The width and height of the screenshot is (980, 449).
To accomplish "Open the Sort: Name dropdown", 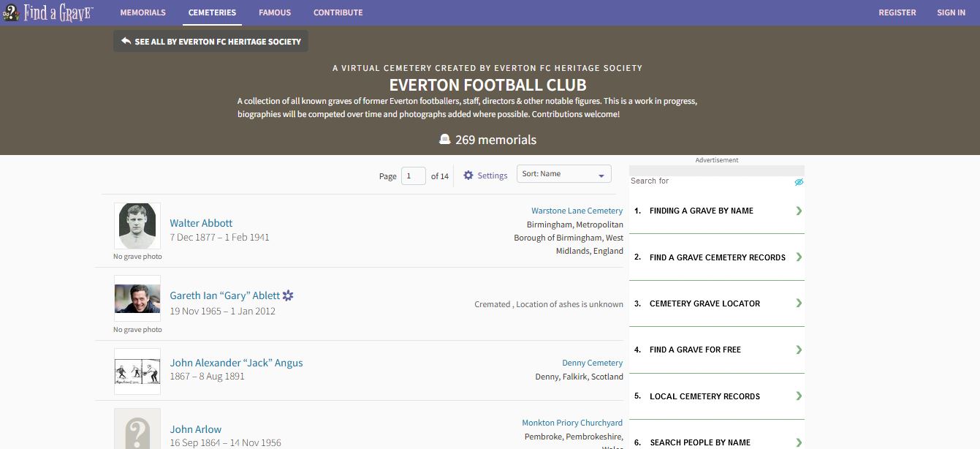I will tap(563, 174).
